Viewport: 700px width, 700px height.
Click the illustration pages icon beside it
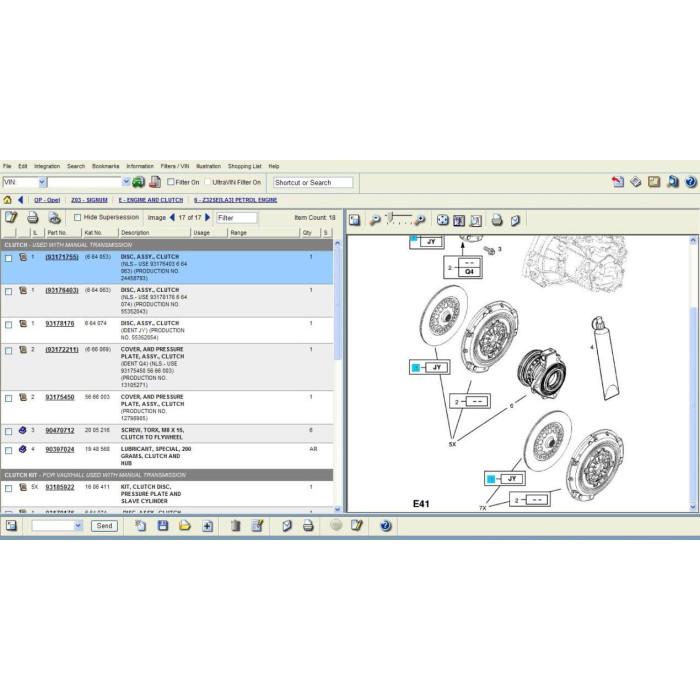click(x=476, y=220)
